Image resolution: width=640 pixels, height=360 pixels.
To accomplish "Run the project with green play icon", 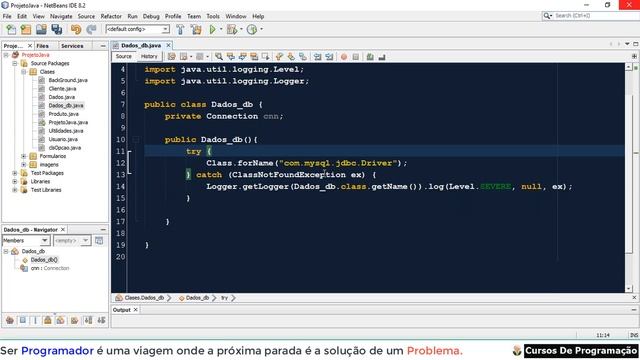I will pyautogui.click(x=213, y=29).
